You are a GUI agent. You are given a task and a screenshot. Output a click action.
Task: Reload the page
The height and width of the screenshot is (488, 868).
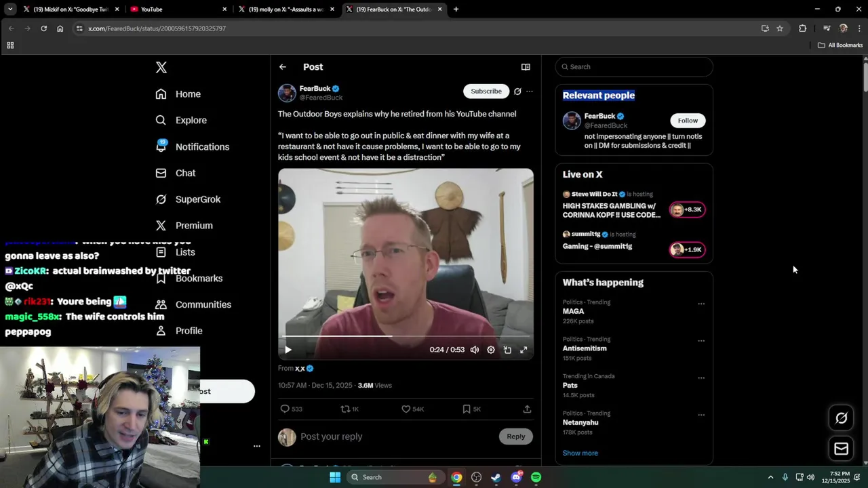43,28
